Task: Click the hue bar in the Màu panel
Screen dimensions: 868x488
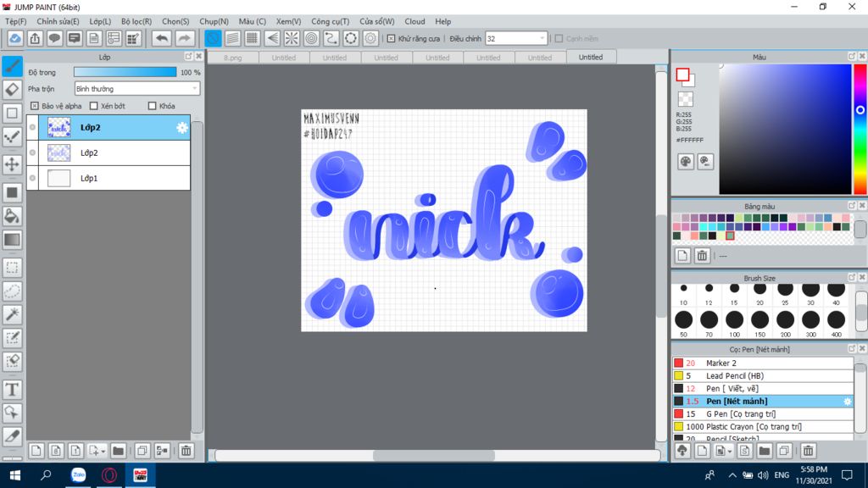Action: click(860, 129)
